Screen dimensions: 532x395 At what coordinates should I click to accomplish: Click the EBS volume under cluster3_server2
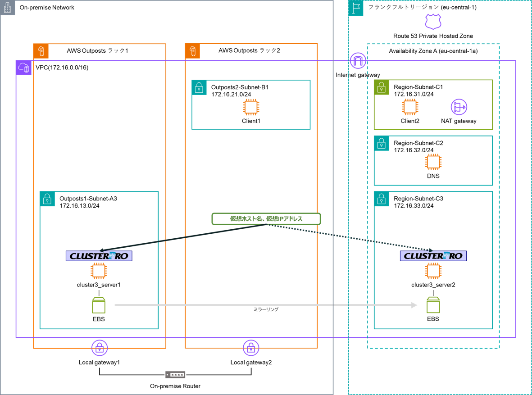click(433, 305)
